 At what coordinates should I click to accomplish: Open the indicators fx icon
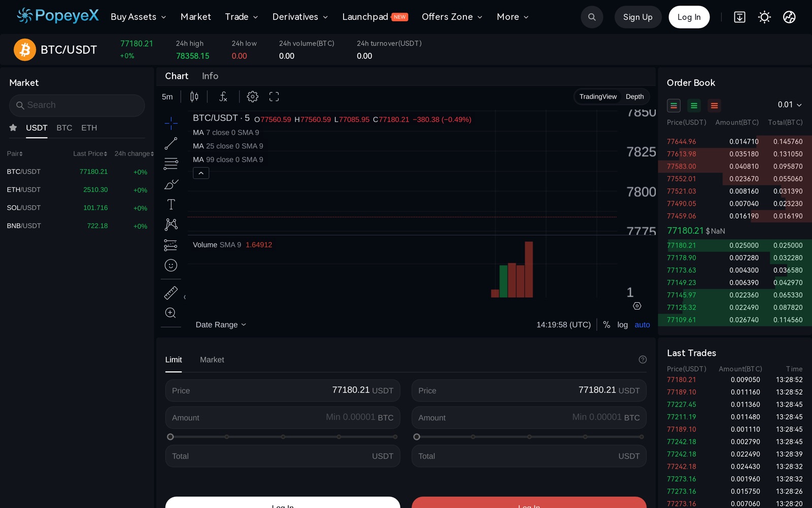tap(223, 97)
